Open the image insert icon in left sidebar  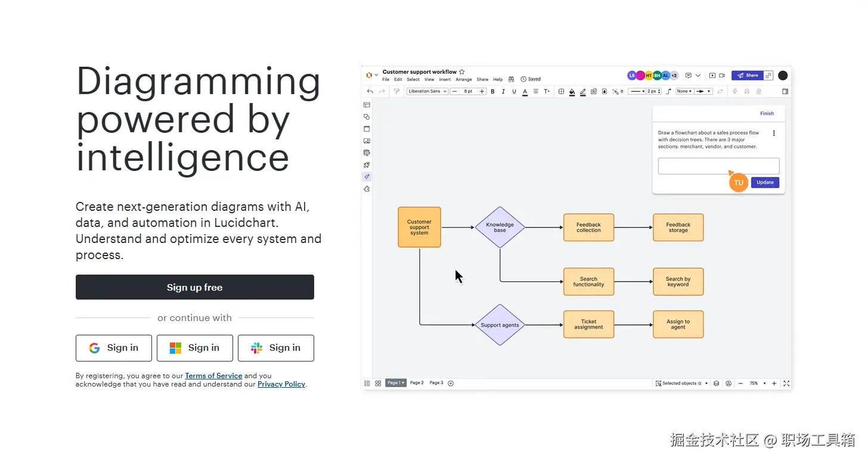[367, 141]
